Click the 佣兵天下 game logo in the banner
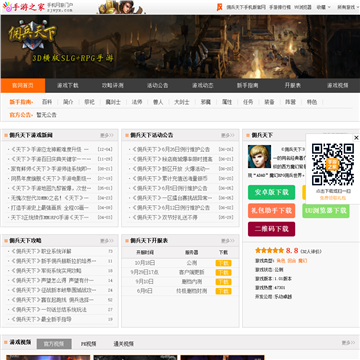The height and width of the screenshot is (360, 360). pos(33,36)
